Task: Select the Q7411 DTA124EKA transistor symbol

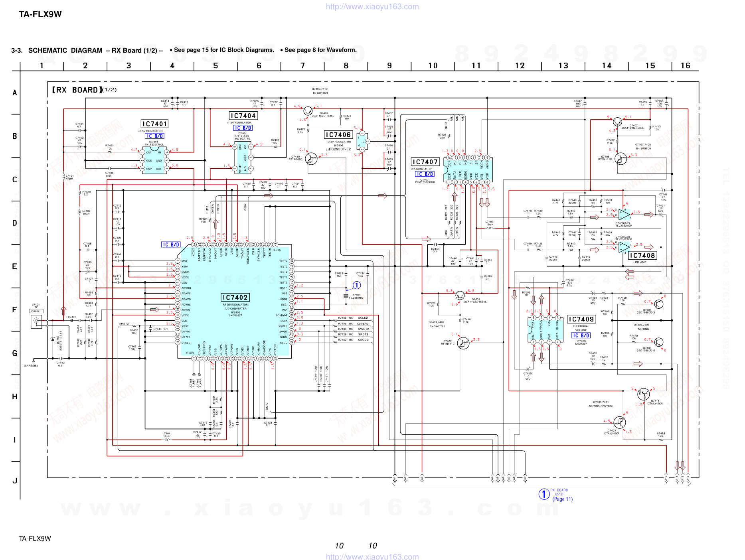Action: point(643,394)
